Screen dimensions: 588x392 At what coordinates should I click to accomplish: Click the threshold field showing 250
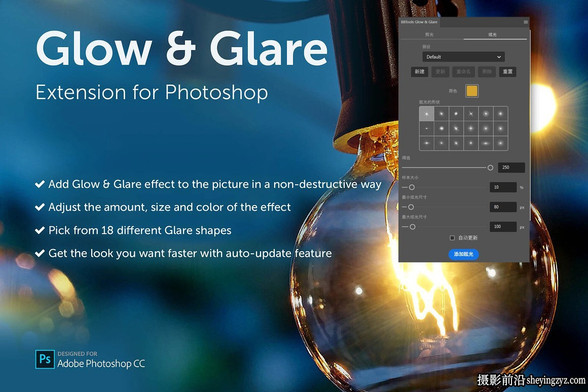[x=511, y=168]
